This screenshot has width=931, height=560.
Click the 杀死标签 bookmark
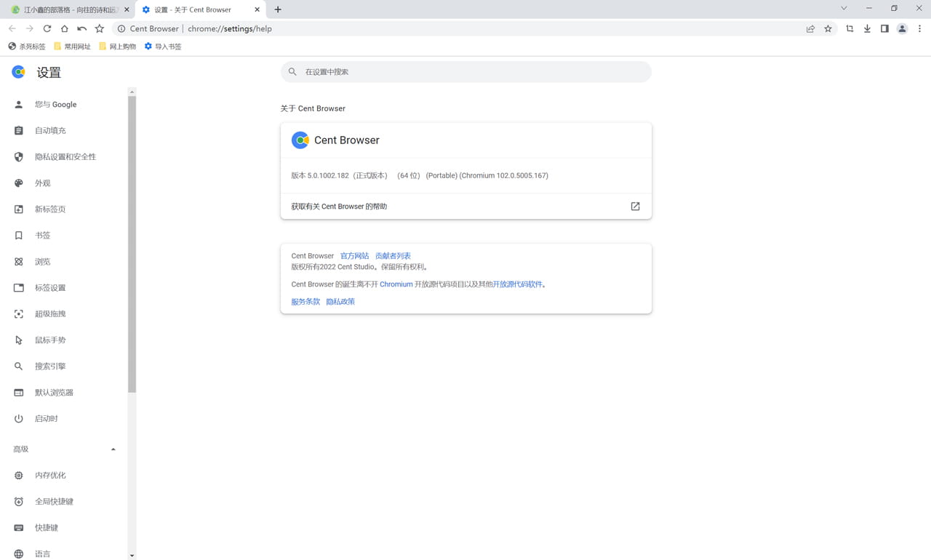pos(26,47)
